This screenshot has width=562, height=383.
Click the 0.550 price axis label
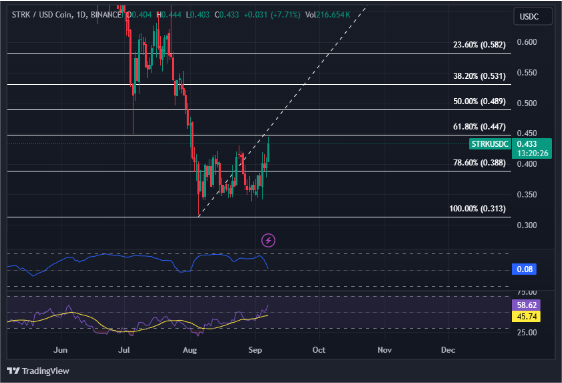tap(527, 73)
